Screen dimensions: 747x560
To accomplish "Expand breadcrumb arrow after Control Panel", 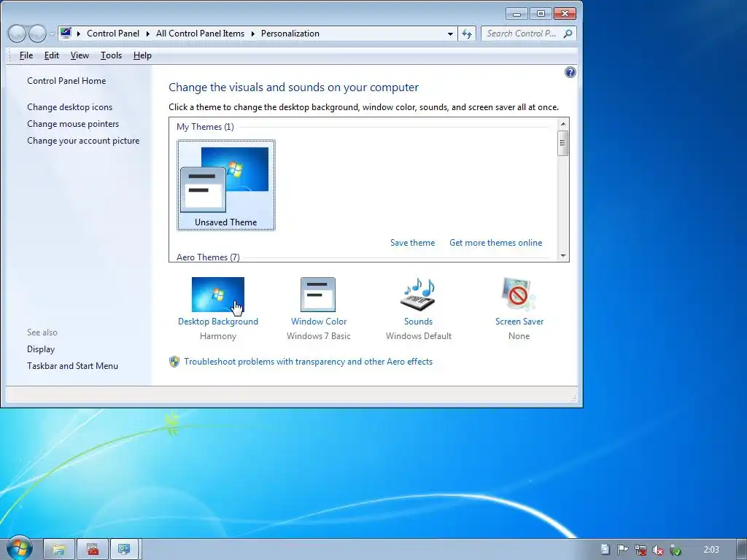I will click(x=147, y=34).
